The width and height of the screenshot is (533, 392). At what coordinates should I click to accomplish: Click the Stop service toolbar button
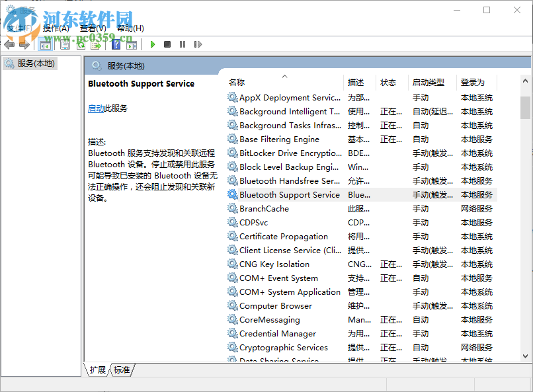coord(167,44)
